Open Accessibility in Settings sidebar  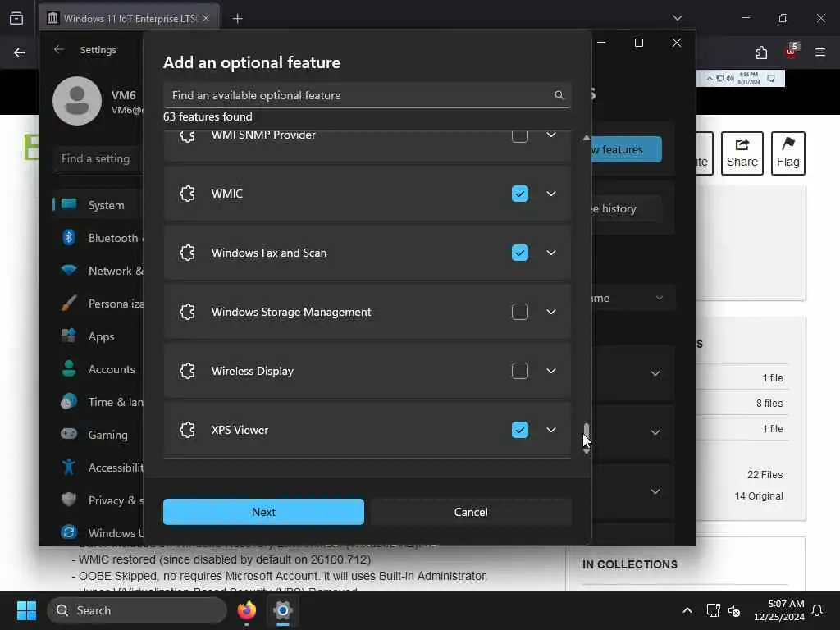point(98,467)
